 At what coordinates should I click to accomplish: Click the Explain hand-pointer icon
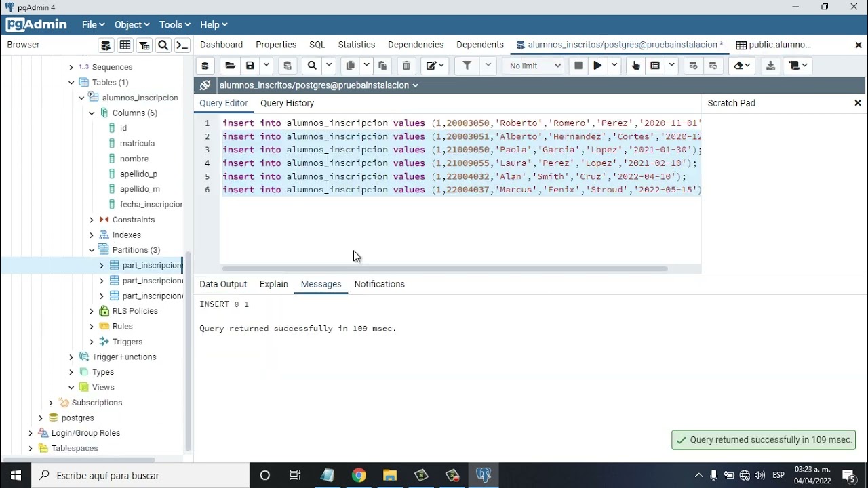[x=635, y=66]
